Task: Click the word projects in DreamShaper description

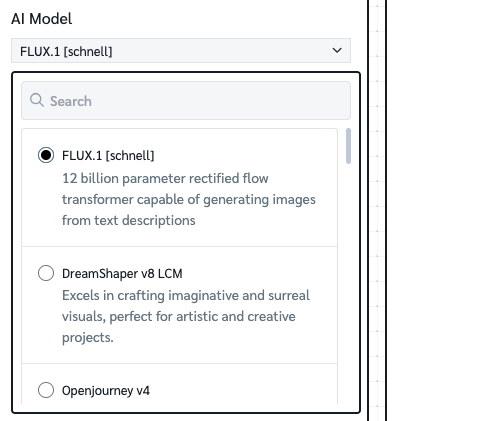Action: tap(88, 338)
